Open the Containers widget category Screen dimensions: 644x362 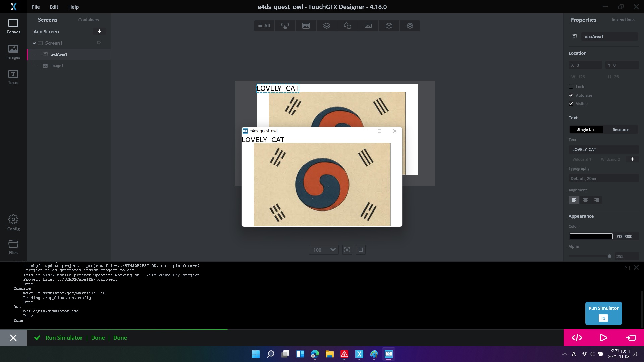[327, 26]
